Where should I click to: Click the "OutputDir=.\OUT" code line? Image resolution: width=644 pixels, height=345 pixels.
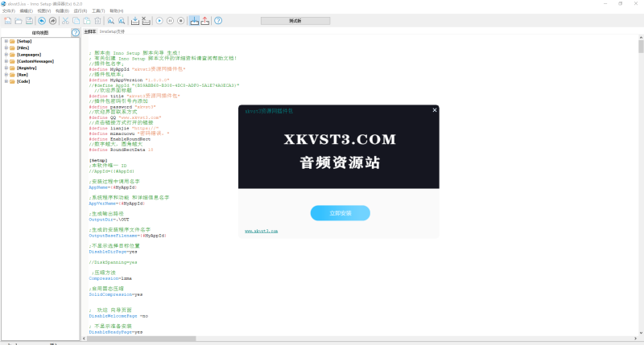coord(109,220)
